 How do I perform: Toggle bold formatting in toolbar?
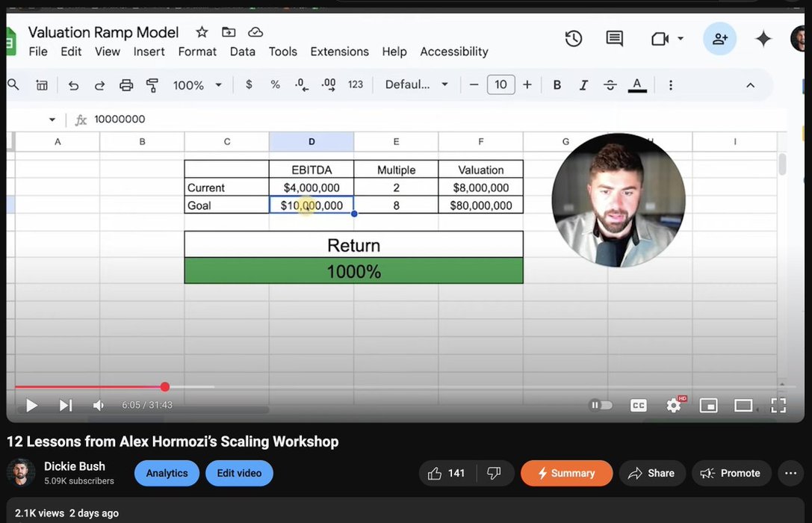pos(557,85)
